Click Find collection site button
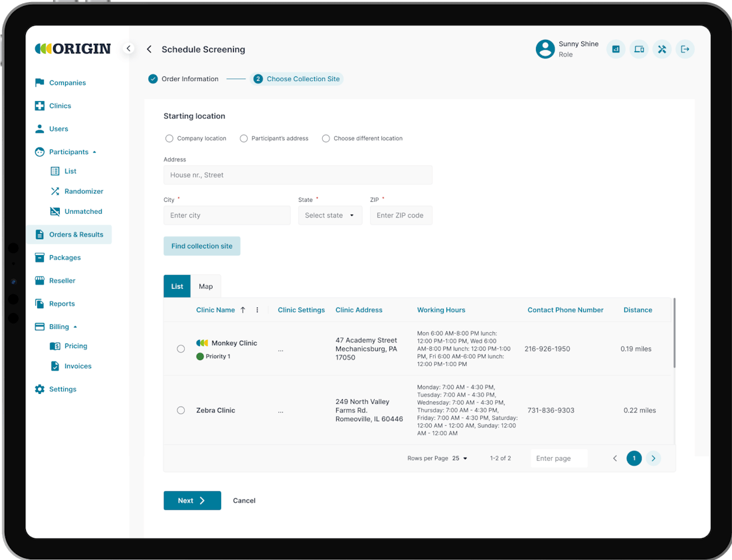 [202, 246]
